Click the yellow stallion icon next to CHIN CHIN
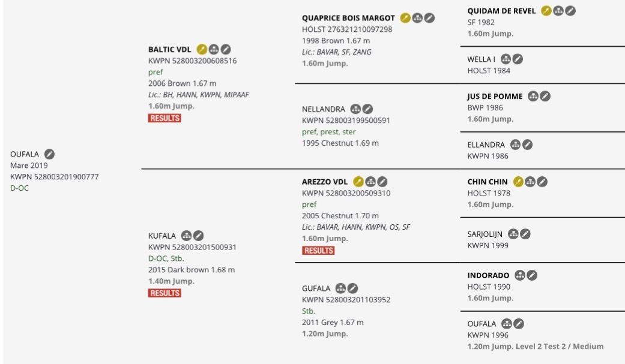625x364 pixels. coord(518,182)
